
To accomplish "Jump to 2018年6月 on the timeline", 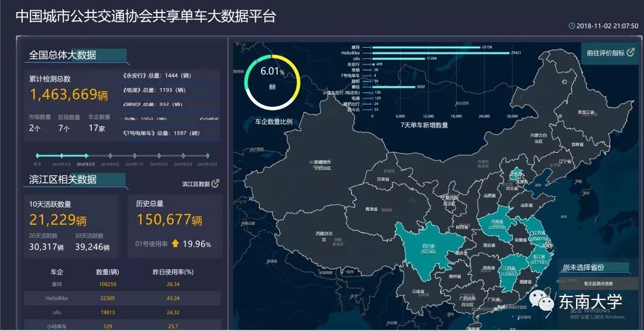I will (x=110, y=156).
